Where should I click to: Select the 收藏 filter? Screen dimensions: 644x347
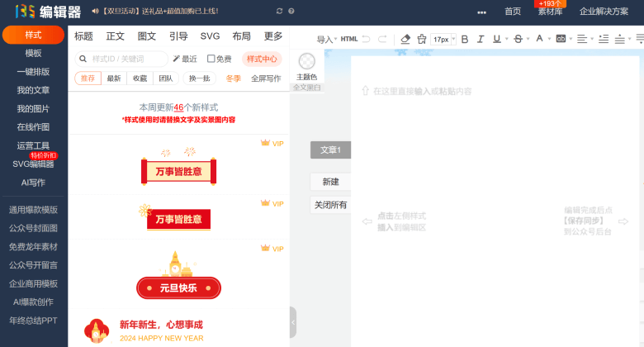coord(140,78)
